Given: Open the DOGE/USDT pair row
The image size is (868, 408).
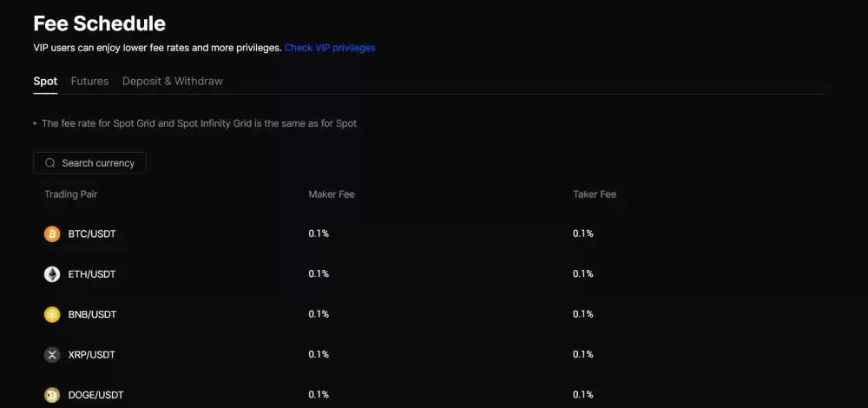Looking at the screenshot, I should pyautogui.click(x=95, y=395).
